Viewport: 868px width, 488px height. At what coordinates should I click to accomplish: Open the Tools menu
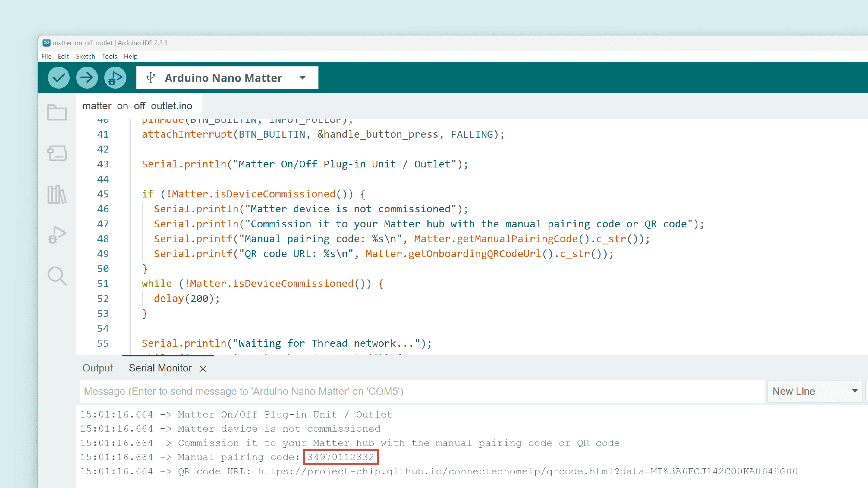(x=109, y=56)
